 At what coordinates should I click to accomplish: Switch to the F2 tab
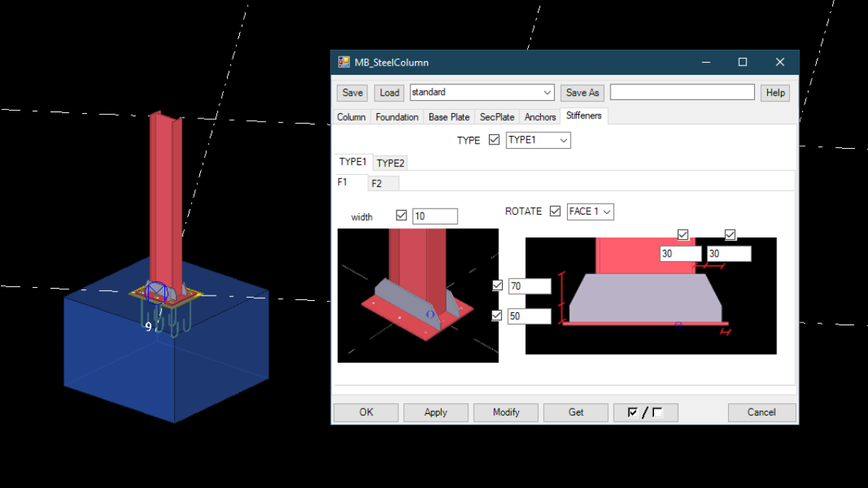(x=383, y=183)
